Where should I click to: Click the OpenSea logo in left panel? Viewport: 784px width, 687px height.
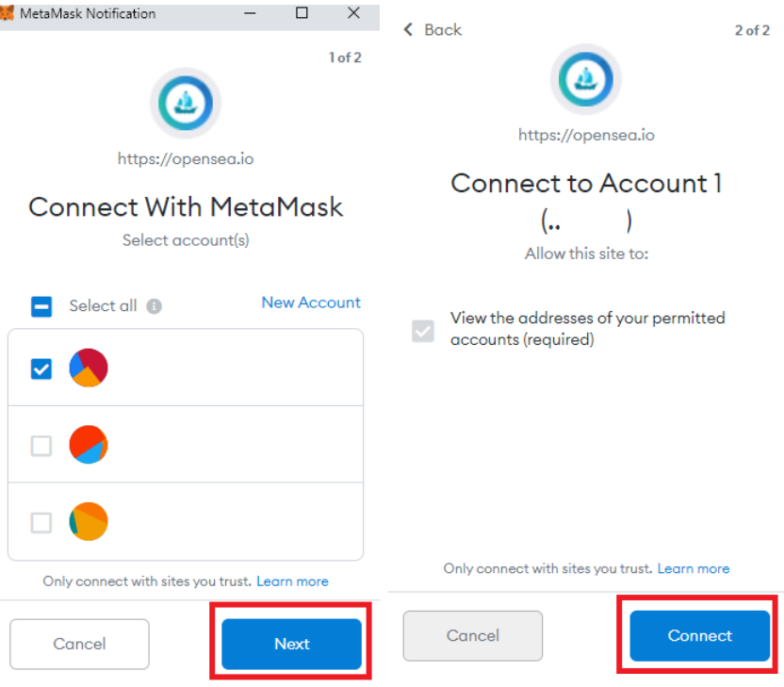pos(186,103)
